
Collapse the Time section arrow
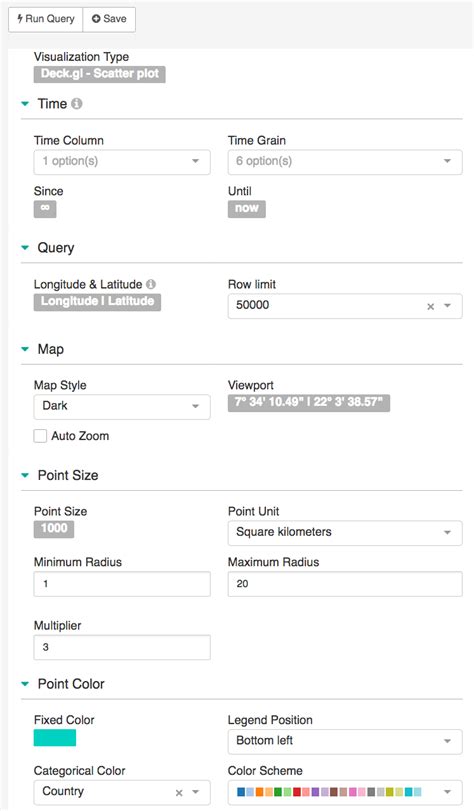(x=25, y=103)
